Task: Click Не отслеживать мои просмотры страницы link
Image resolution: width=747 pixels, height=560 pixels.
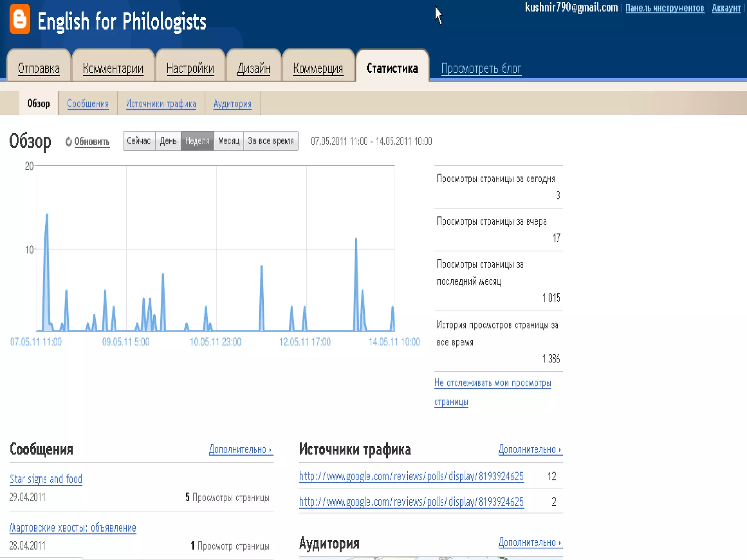Action: (492, 383)
